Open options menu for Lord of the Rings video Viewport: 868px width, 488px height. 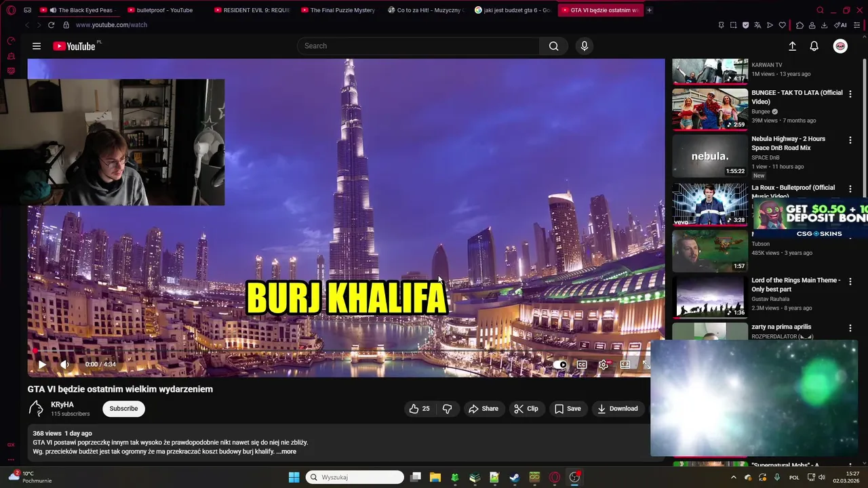(850, 281)
